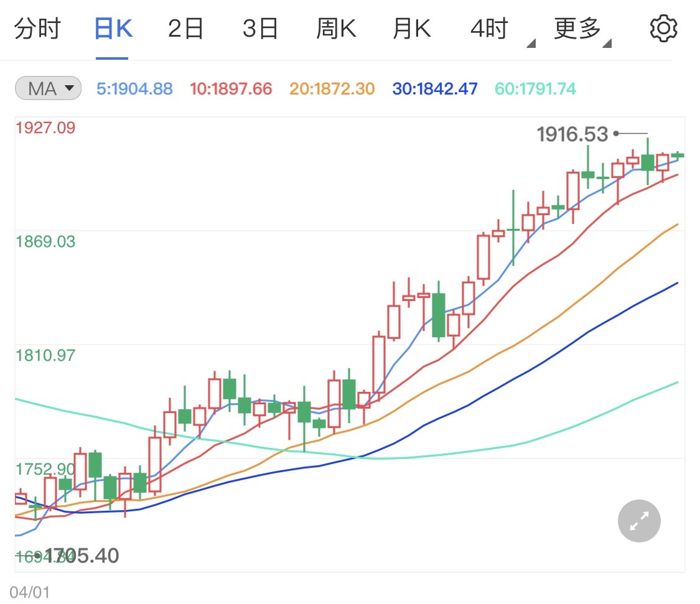
Task: Select the MA5 value 1904.88
Action: click(134, 88)
